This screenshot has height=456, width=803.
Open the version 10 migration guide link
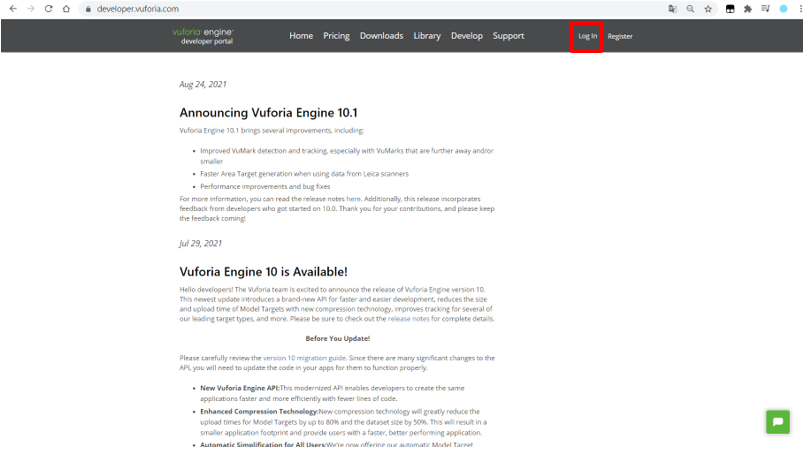click(304, 358)
